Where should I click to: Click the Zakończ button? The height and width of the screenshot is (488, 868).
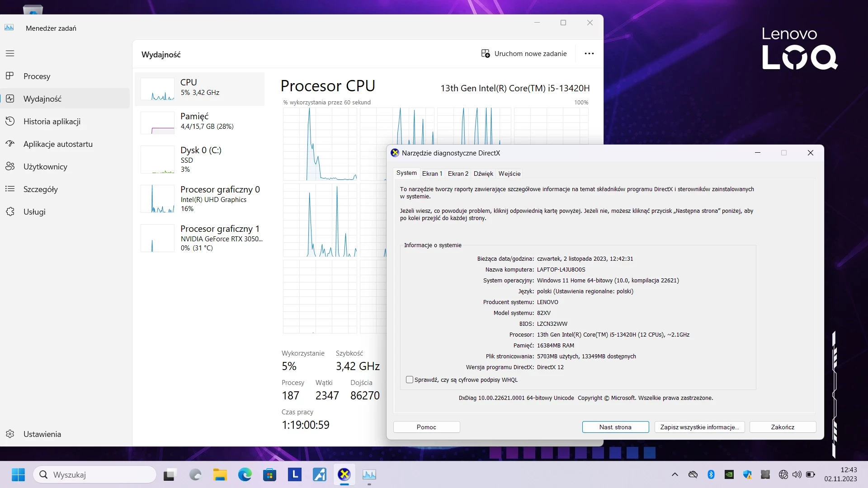coord(783,427)
